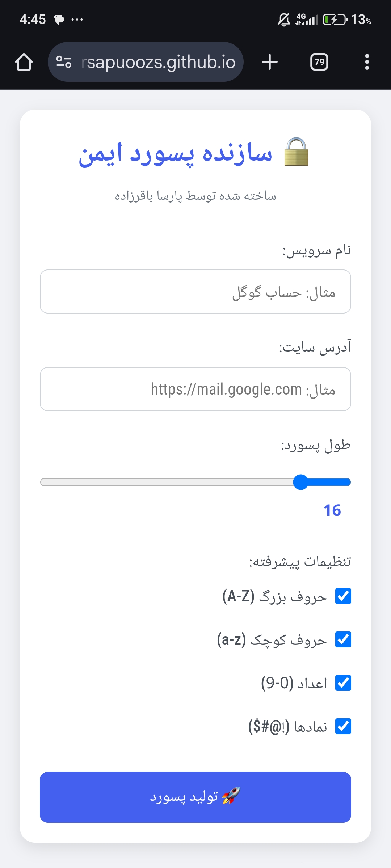391x868 pixels.
Task: Disable the numbers (0-9) checkbox
Action: (x=343, y=683)
